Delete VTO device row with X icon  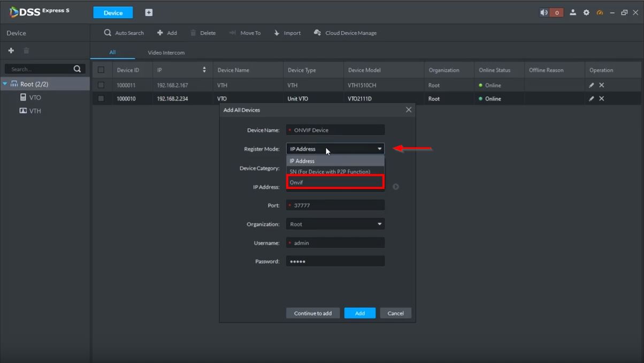(602, 99)
